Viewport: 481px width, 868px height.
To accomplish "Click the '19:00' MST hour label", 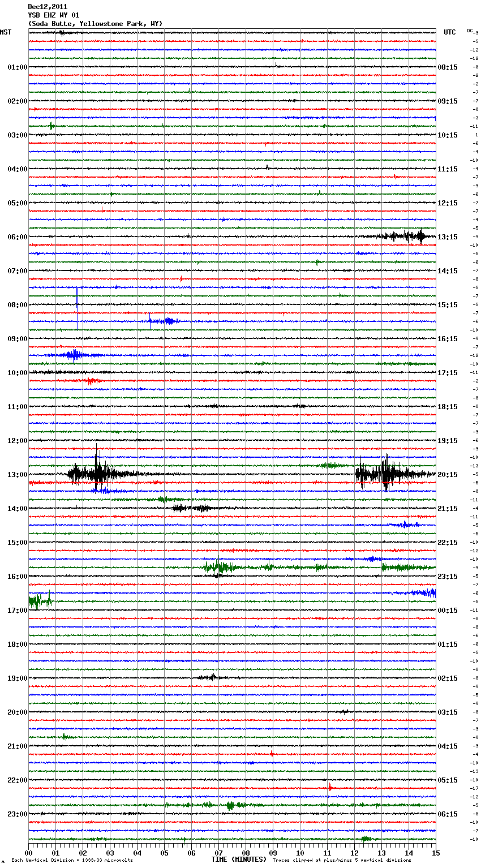I will 18,678.
